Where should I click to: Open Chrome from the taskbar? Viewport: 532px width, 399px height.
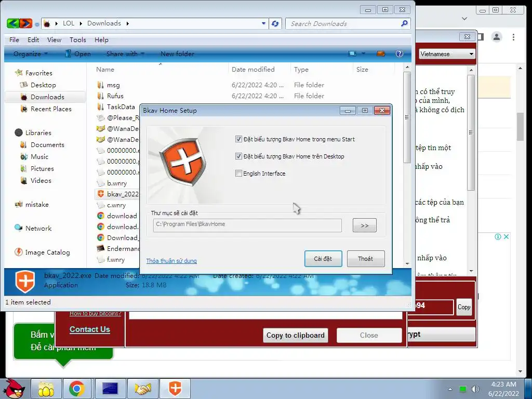pos(77,389)
